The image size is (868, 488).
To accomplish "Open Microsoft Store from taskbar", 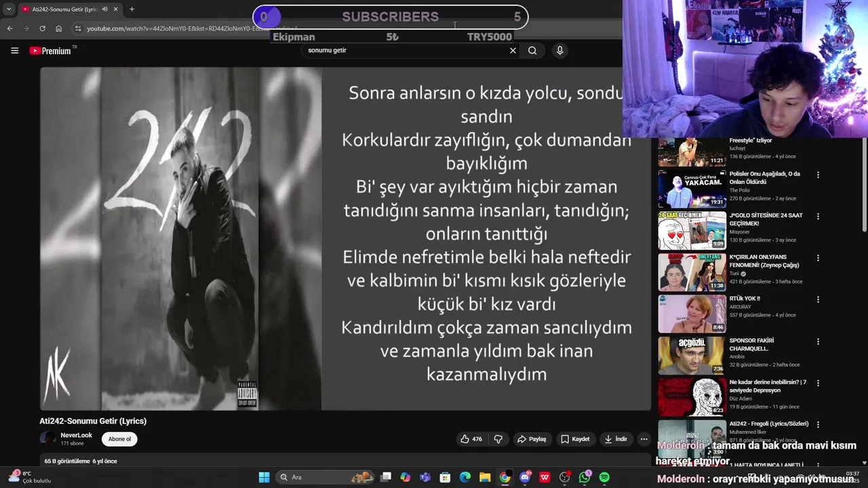I will click(445, 477).
